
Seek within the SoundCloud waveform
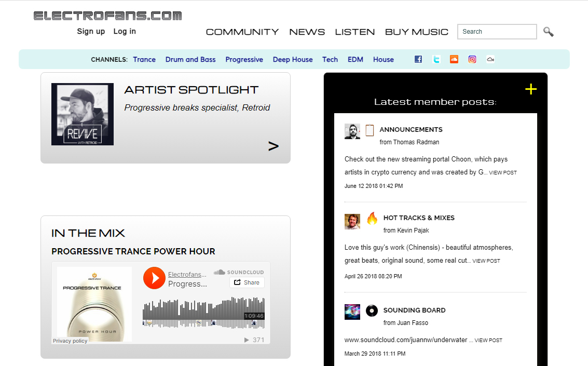(x=203, y=313)
